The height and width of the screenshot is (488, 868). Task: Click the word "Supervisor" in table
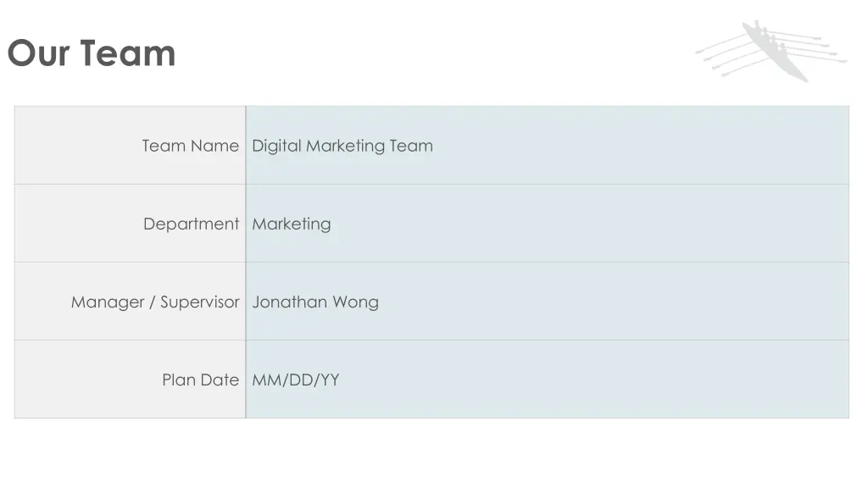tap(200, 302)
